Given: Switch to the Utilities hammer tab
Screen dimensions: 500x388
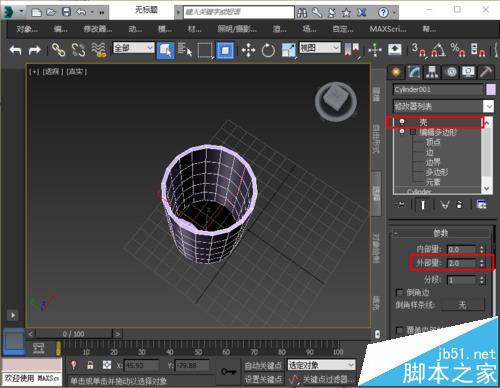Looking at the screenshot, I should coord(486,72).
